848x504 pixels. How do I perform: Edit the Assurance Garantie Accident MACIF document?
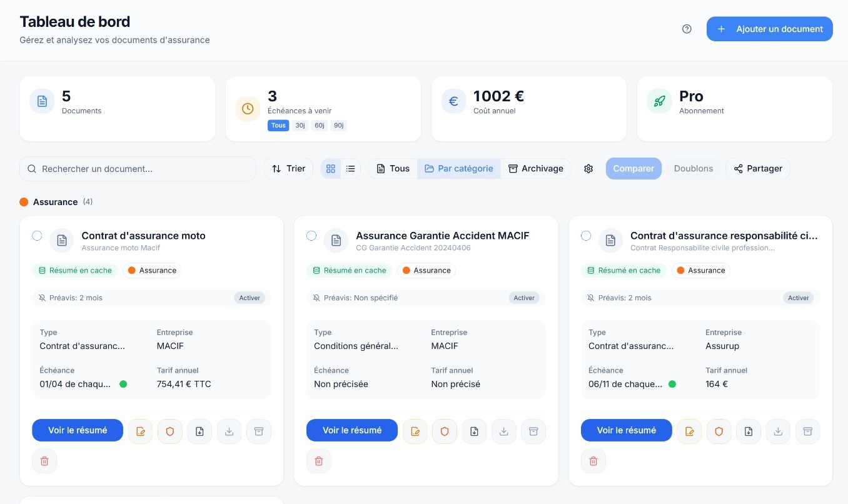[x=415, y=431]
